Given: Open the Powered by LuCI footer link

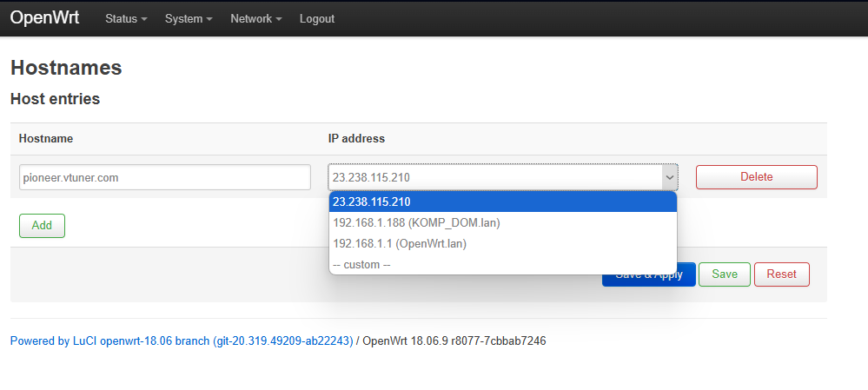Looking at the screenshot, I should click(x=182, y=340).
